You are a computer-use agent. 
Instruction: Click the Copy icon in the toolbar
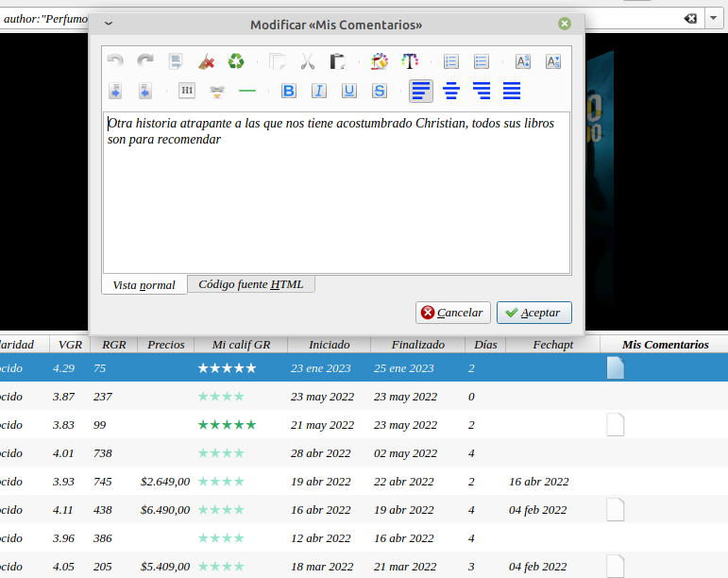[x=278, y=60]
